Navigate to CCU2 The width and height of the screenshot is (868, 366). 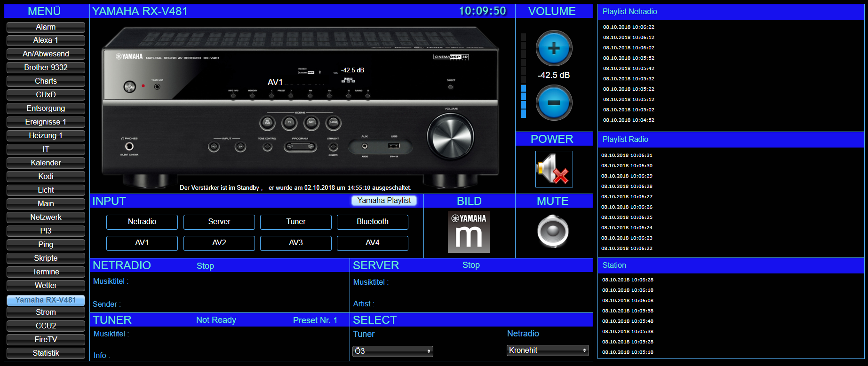(46, 326)
